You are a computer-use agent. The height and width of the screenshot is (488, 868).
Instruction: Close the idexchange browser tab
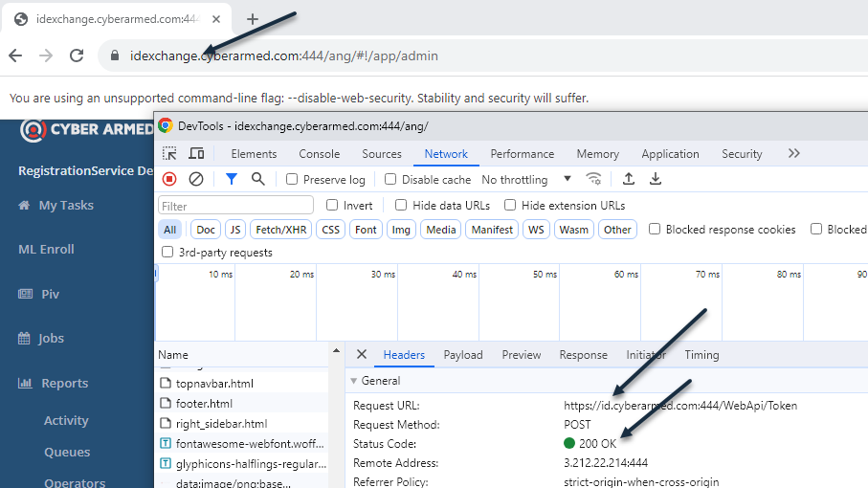[216, 19]
